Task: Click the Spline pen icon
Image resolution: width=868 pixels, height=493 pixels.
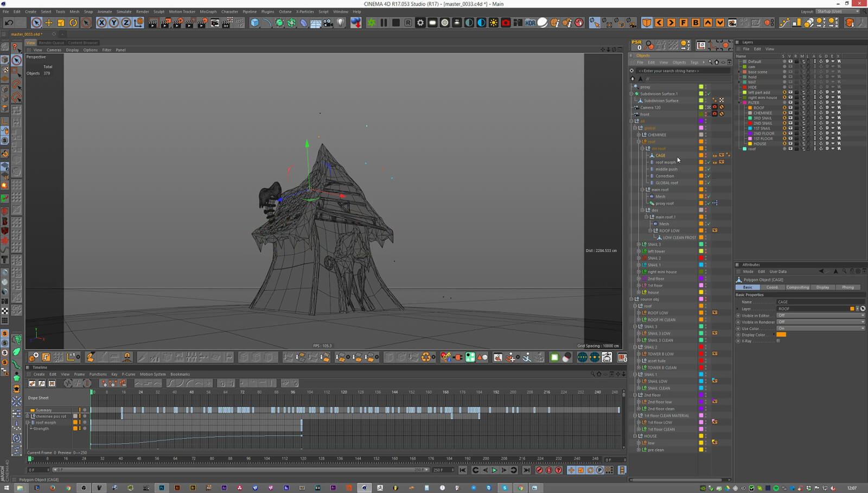Action: tap(267, 23)
